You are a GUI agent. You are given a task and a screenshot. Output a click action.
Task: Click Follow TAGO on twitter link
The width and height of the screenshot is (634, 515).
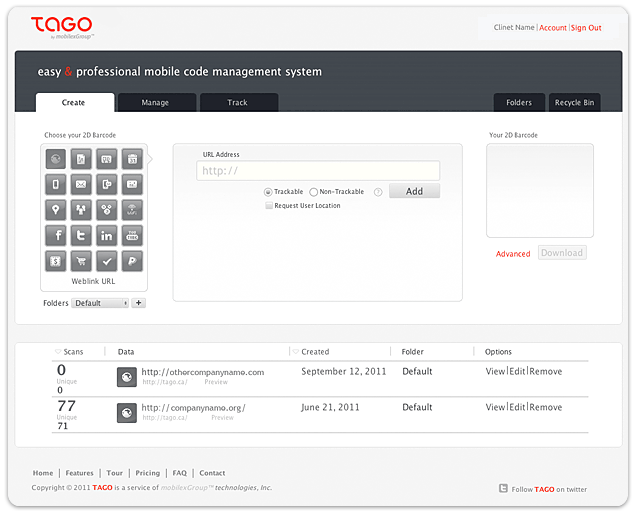(x=549, y=489)
